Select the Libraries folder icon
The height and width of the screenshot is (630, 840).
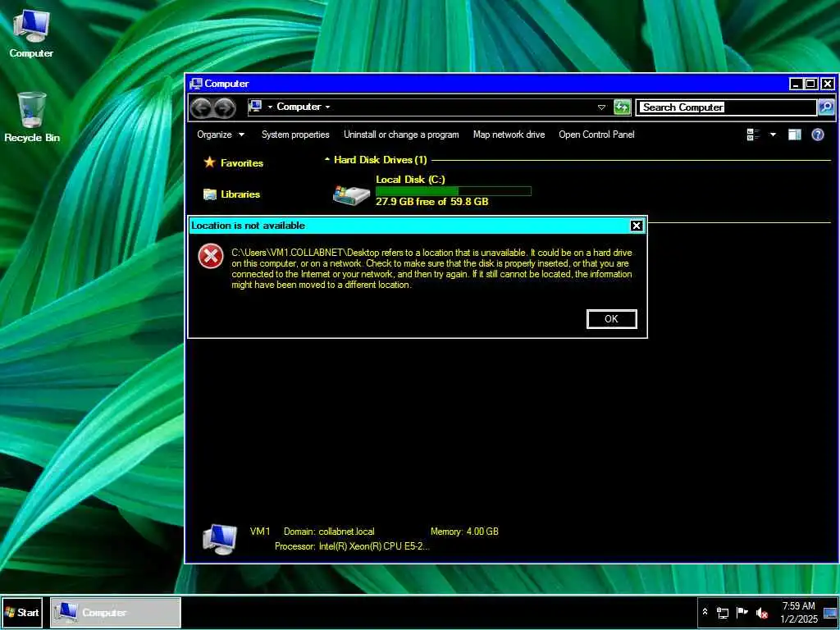pos(210,194)
